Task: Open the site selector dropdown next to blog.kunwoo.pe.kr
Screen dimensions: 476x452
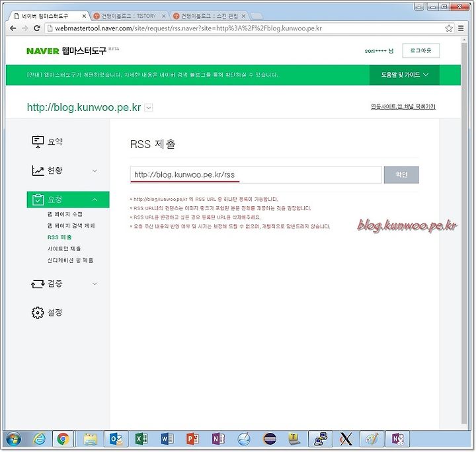Action: tap(149, 108)
